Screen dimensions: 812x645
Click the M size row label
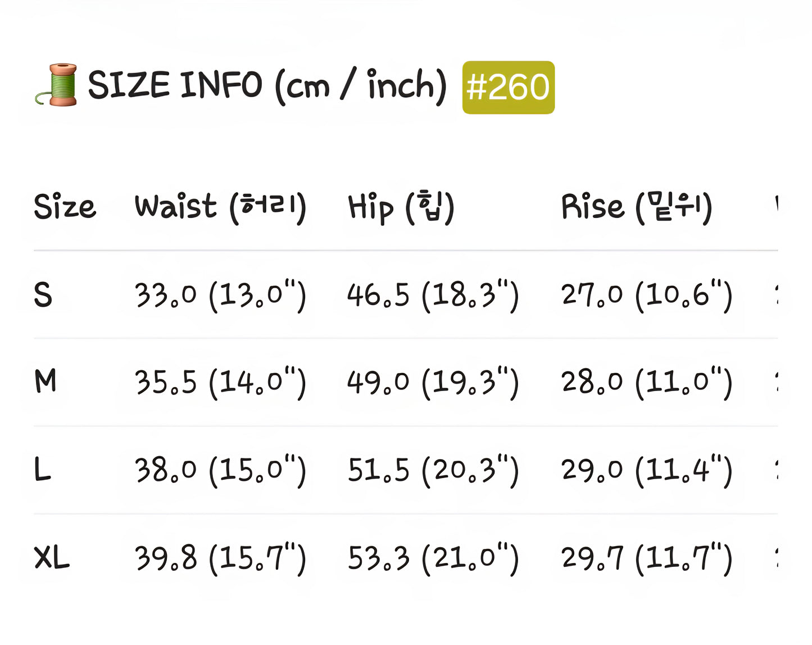click(x=46, y=381)
